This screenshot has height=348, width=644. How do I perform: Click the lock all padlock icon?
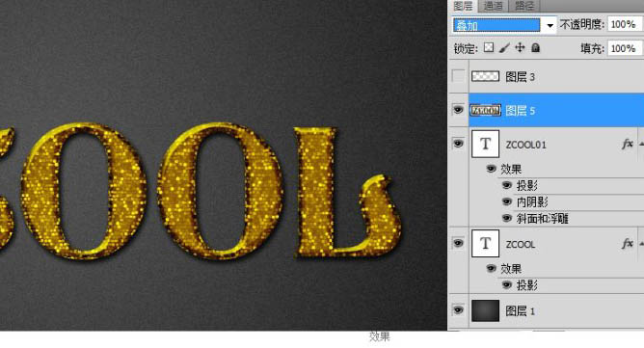(x=535, y=47)
